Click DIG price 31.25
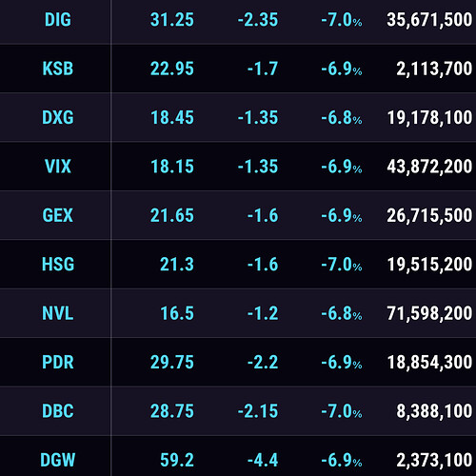 (x=172, y=20)
